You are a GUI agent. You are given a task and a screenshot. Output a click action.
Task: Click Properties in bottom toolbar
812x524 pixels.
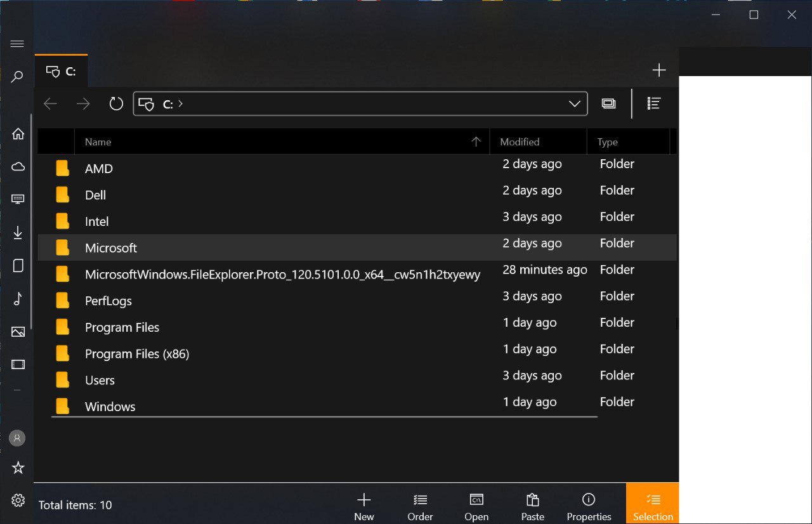tap(589, 506)
